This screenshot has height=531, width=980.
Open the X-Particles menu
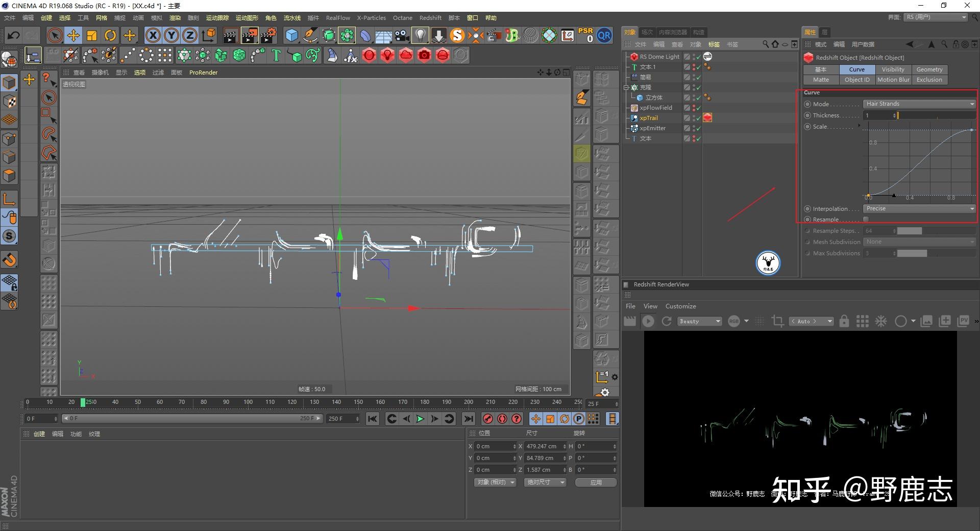371,18
